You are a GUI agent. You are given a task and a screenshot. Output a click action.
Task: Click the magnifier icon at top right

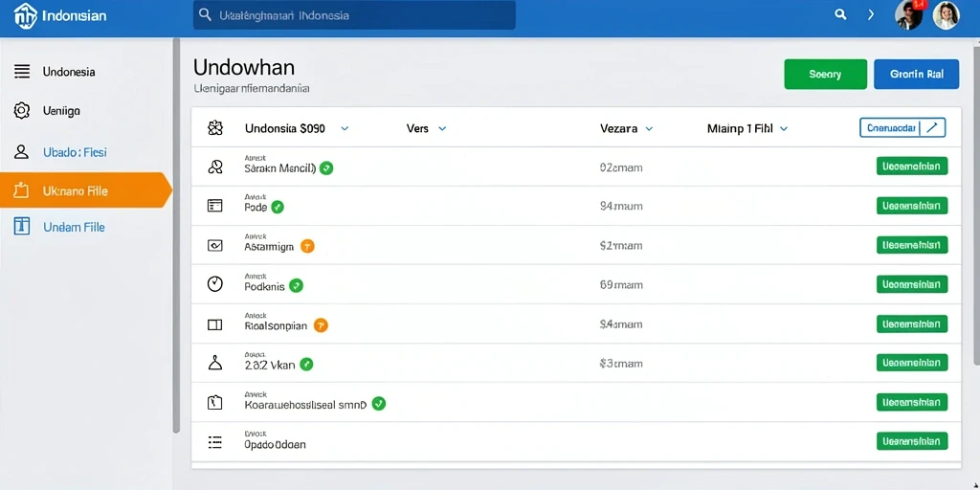840,14
